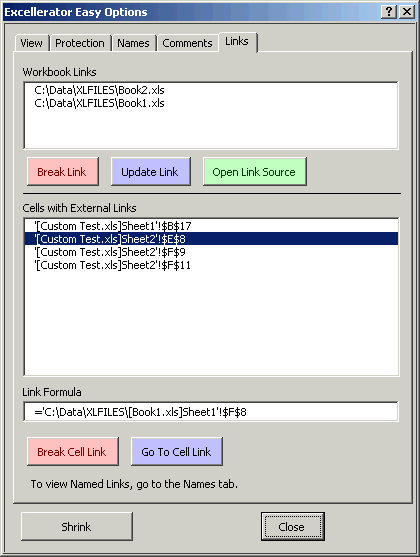Select the Comments tab
The width and height of the screenshot is (420, 557).
[x=187, y=43]
